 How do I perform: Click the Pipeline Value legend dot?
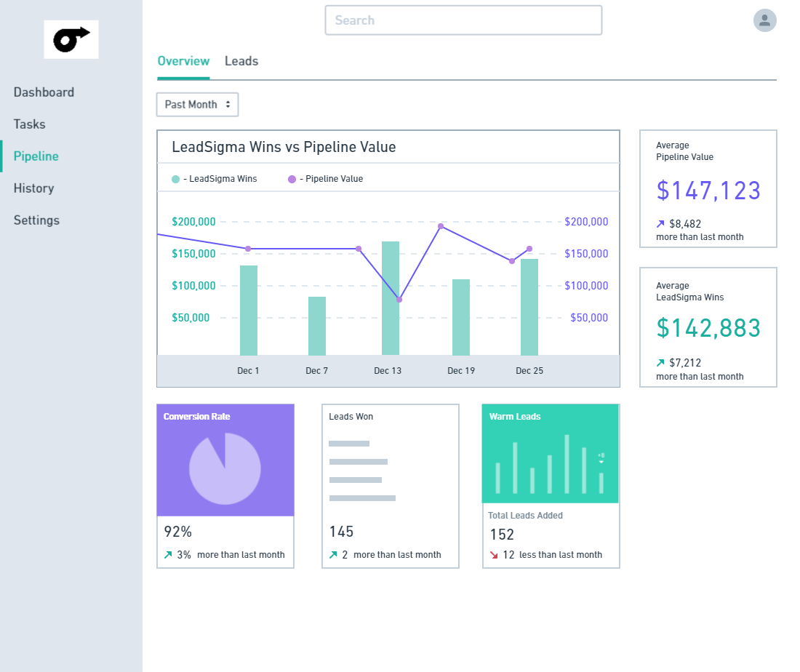pyautogui.click(x=292, y=179)
